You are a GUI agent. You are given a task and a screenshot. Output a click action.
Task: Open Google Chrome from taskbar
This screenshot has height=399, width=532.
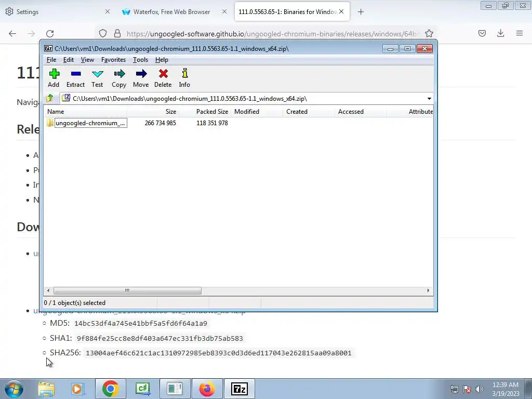[x=110, y=389]
